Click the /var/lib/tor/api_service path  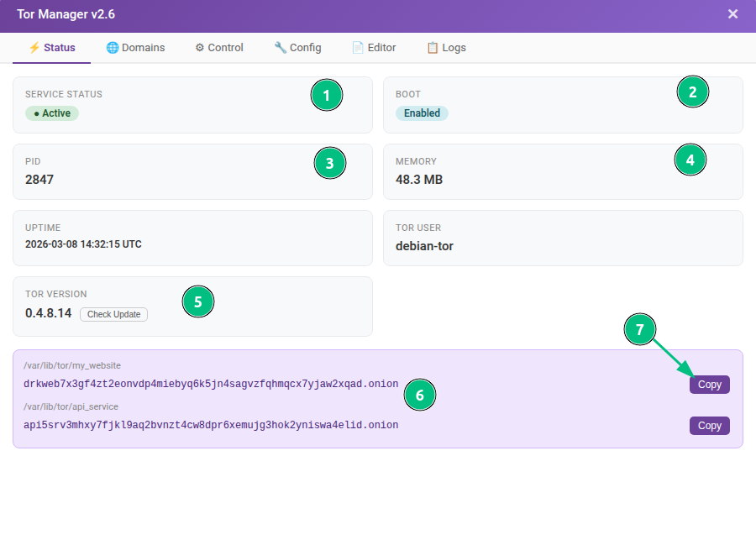[71, 406]
